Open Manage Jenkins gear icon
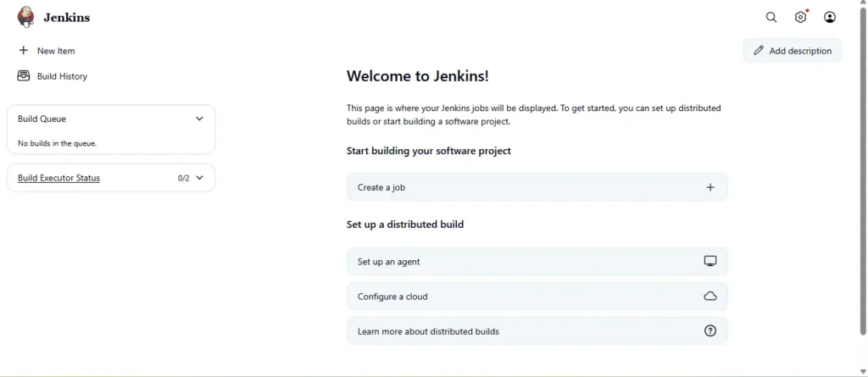The image size is (868, 377). [800, 17]
